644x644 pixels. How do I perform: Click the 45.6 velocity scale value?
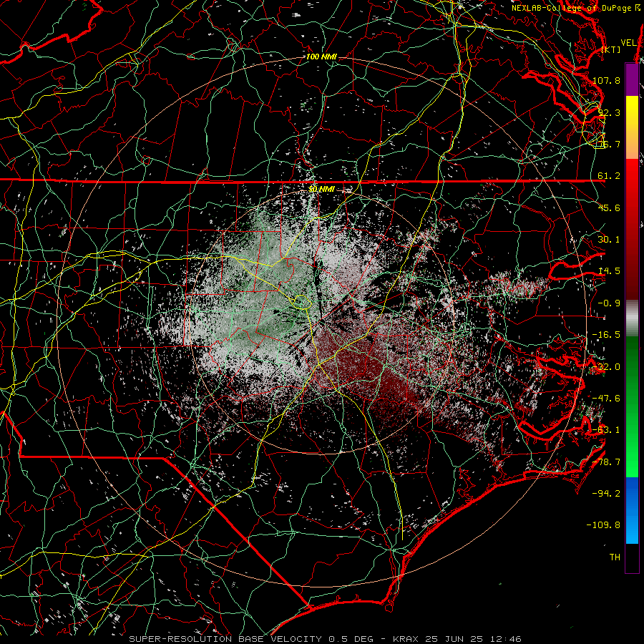click(x=609, y=208)
